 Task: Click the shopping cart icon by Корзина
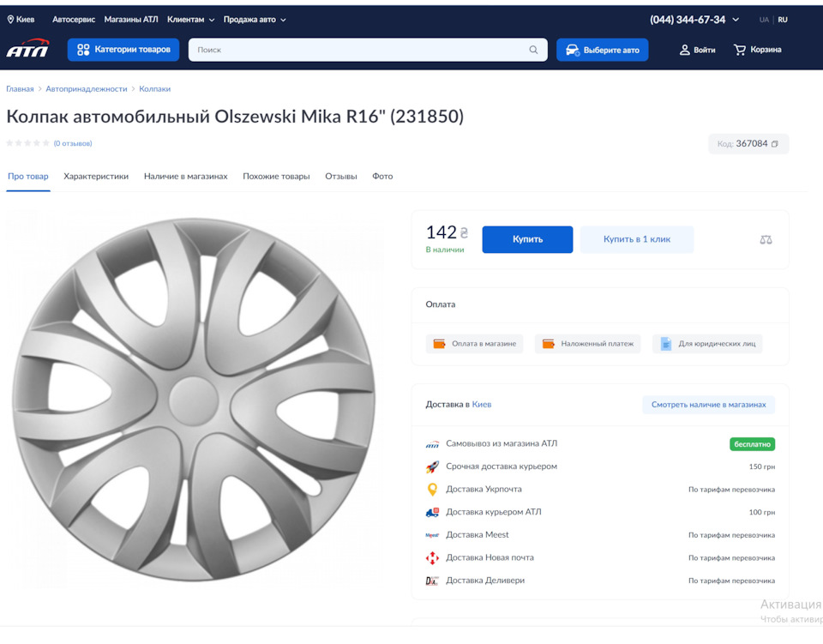click(740, 50)
